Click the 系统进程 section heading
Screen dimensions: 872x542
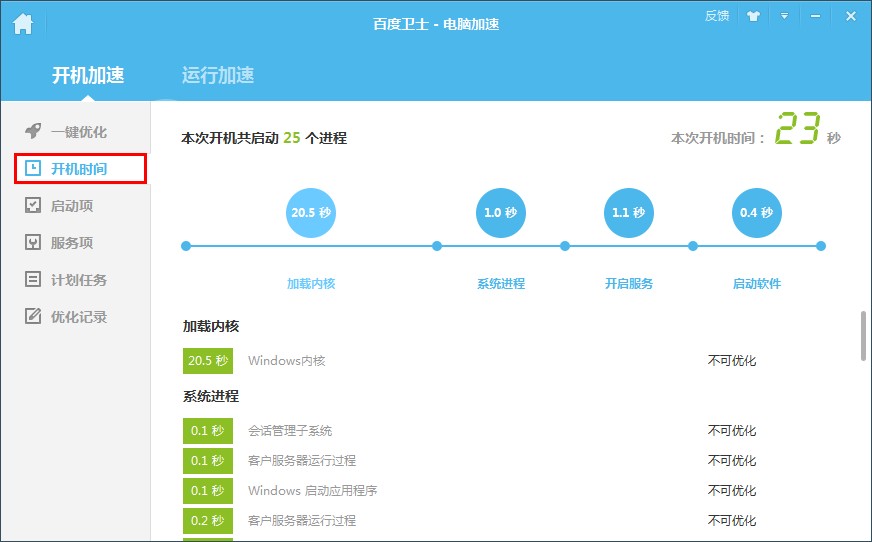(x=211, y=396)
